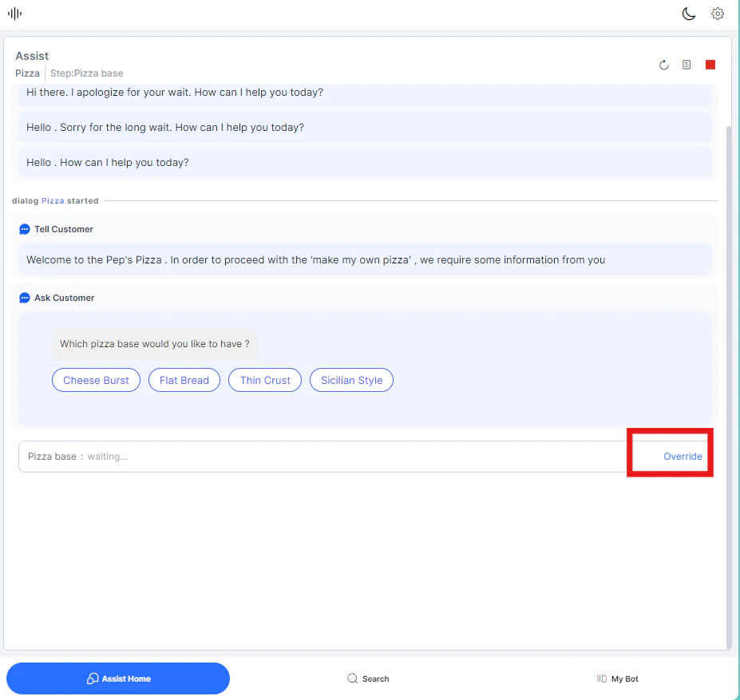Viewport: 740px width, 700px height.
Task: Click the vertical scrollbar of Assist panel
Action: click(729, 387)
